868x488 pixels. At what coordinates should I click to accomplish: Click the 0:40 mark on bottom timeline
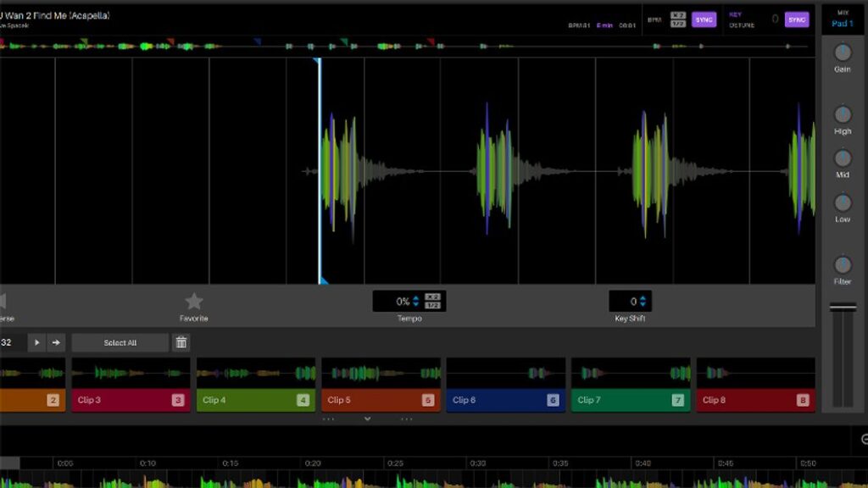point(643,463)
